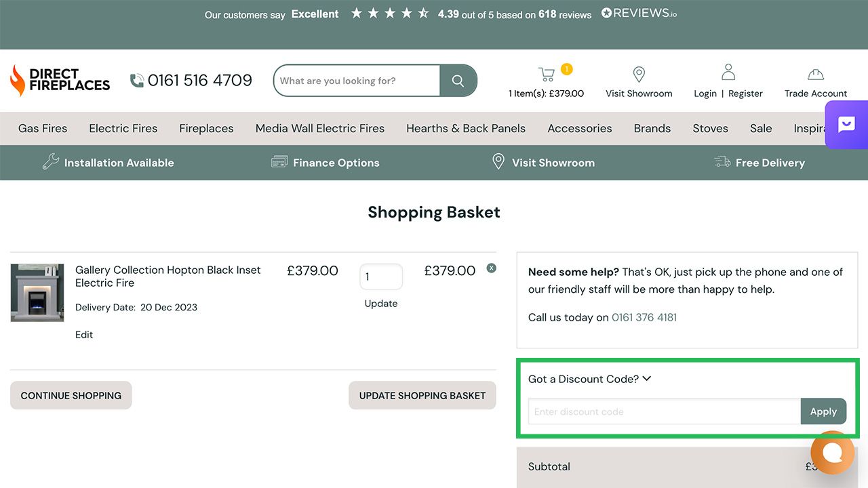The image size is (868, 488).
Task: Click the Apply discount button
Action: click(x=823, y=411)
